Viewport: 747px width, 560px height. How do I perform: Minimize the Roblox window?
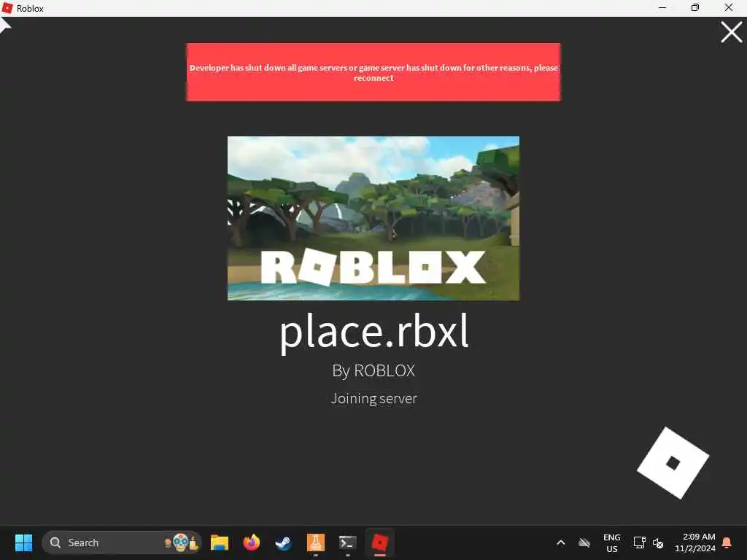pos(662,7)
